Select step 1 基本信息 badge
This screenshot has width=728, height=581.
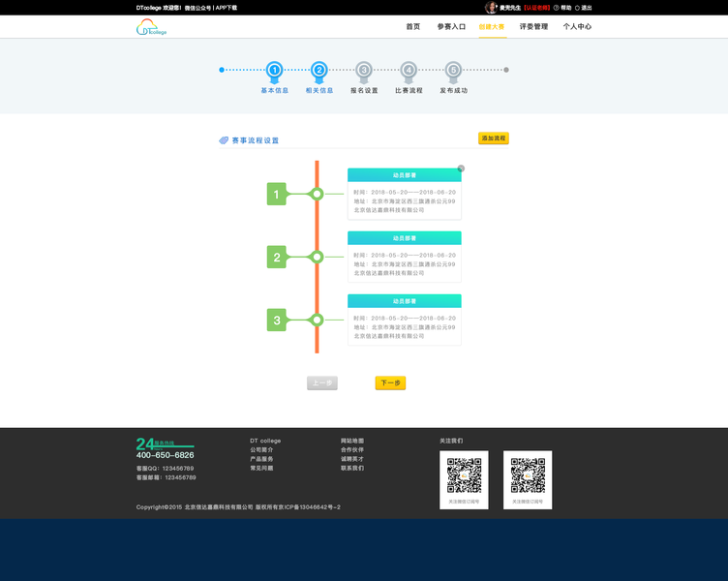[x=274, y=72]
